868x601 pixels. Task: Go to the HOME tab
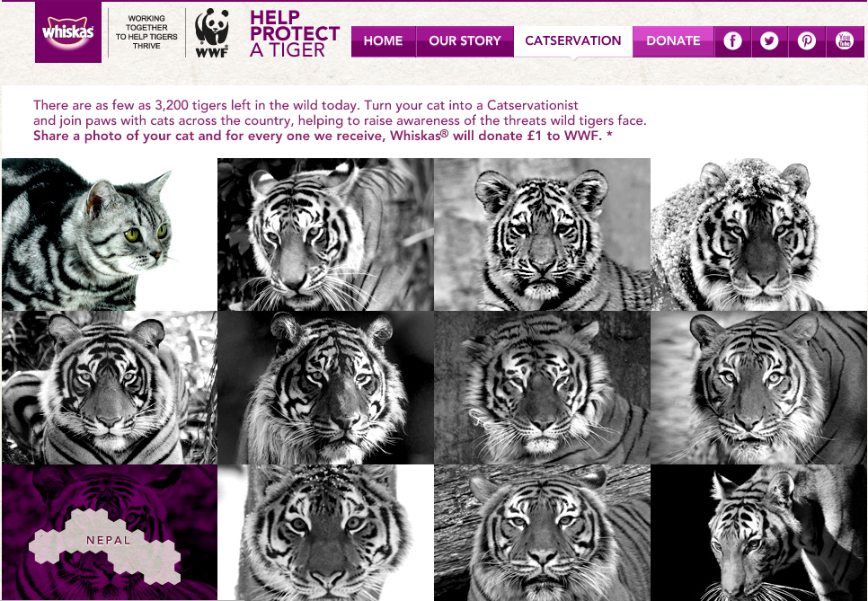pyautogui.click(x=383, y=41)
